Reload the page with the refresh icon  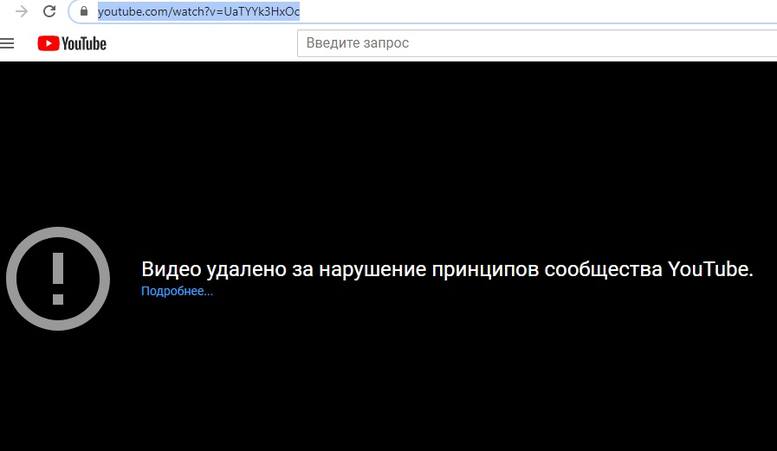[49, 12]
